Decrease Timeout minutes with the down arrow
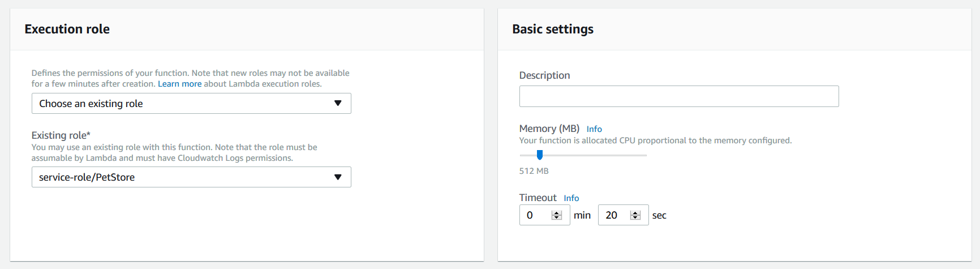 tap(557, 218)
